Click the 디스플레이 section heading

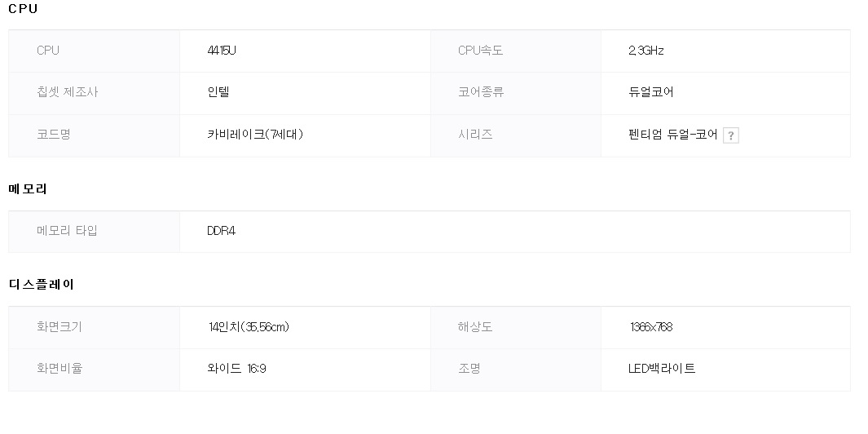[x=41, y=285]
